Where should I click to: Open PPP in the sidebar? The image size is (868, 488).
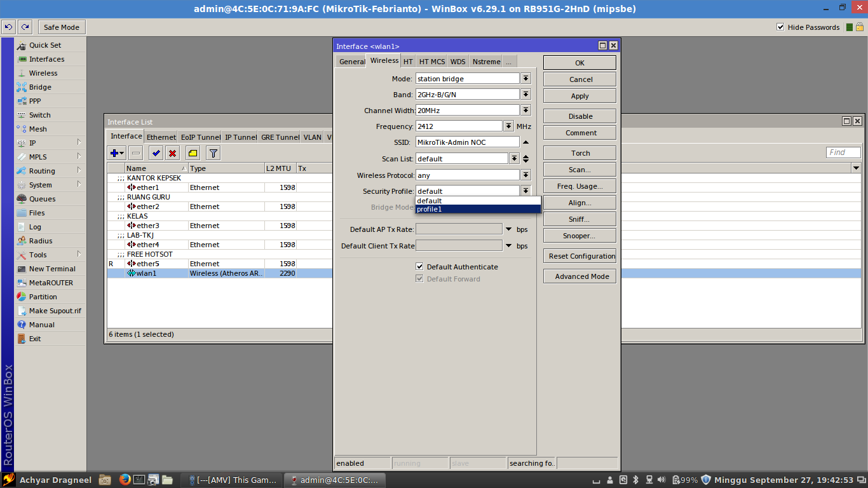coord(35,101)
